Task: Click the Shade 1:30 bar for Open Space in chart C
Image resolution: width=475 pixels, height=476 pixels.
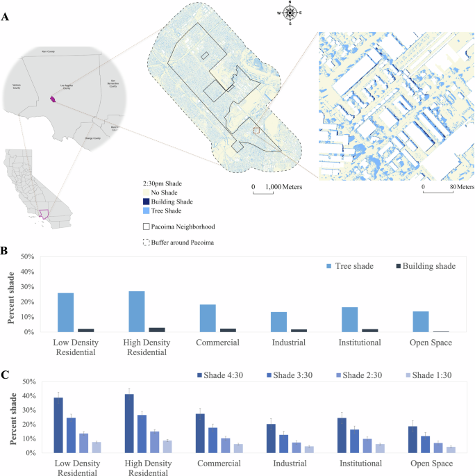Action: point(451,450)
